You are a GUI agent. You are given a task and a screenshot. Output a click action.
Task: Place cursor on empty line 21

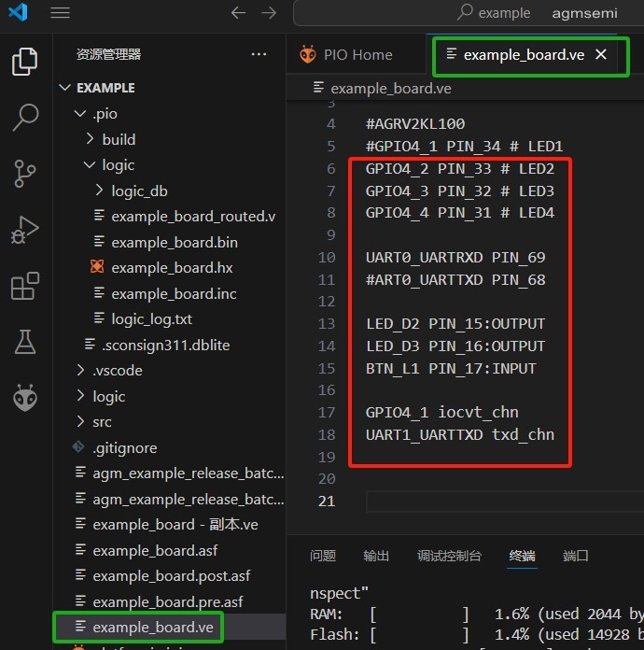(x=505, y=502)
